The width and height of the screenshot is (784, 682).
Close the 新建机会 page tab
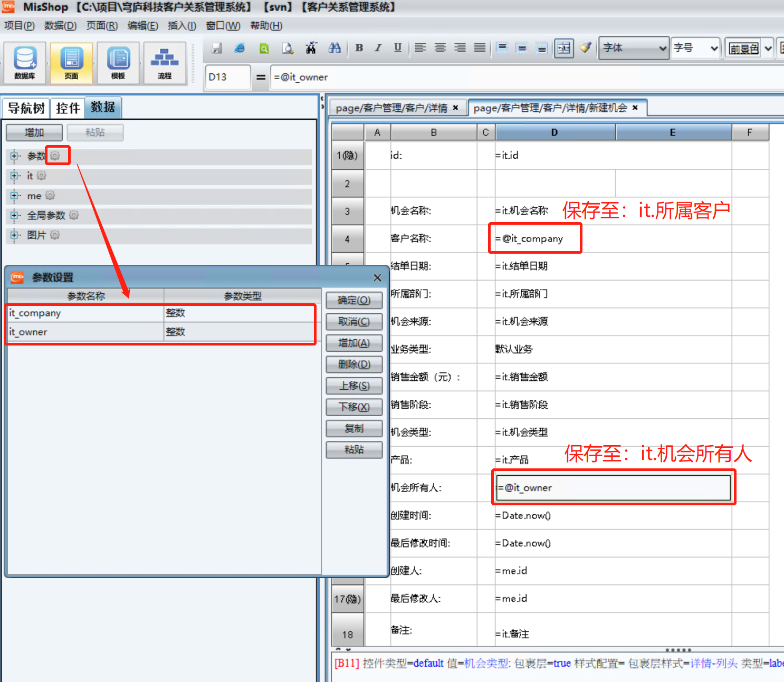[x=635, y=107]
